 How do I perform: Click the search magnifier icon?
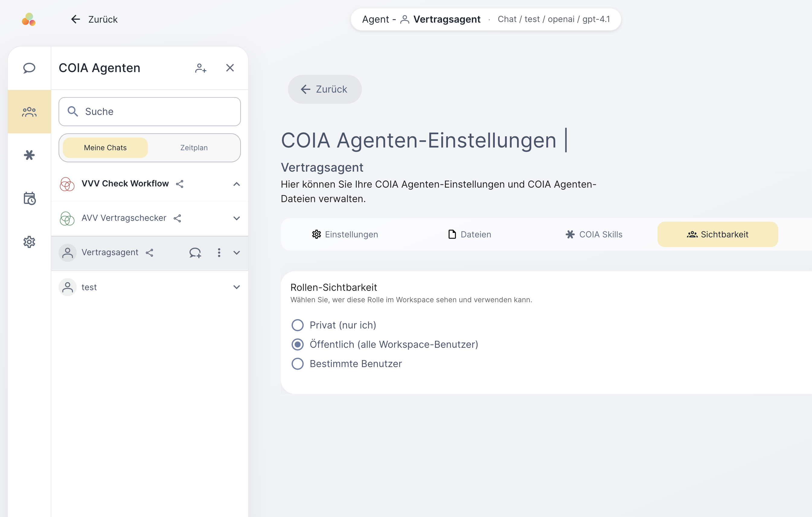click(73, 111)
